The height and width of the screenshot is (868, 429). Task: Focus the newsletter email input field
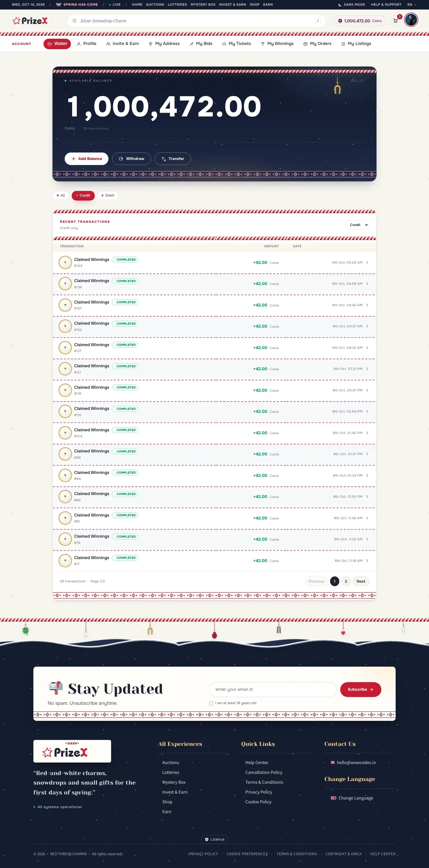click(273, 689)
